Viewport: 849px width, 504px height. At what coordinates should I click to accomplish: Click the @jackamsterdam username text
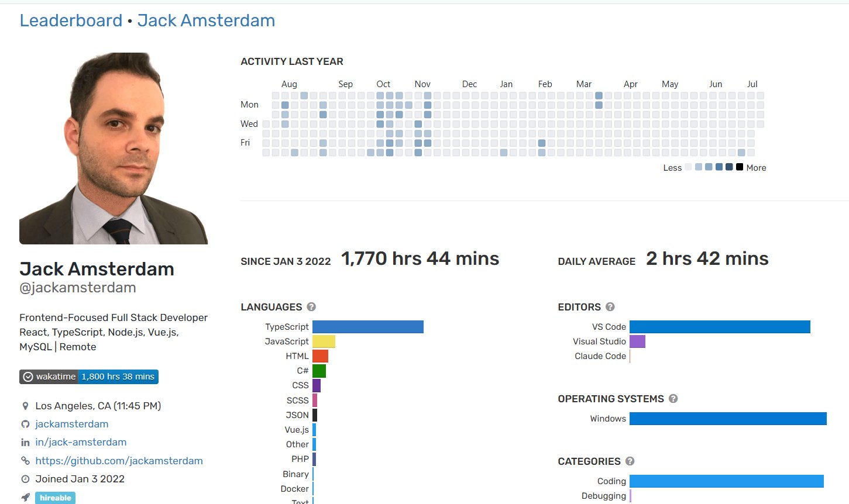(78, 288)
